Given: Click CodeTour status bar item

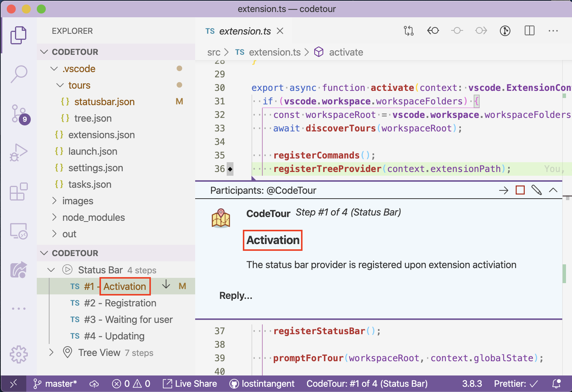Looking at the screenshot, I should click(367, 384).
